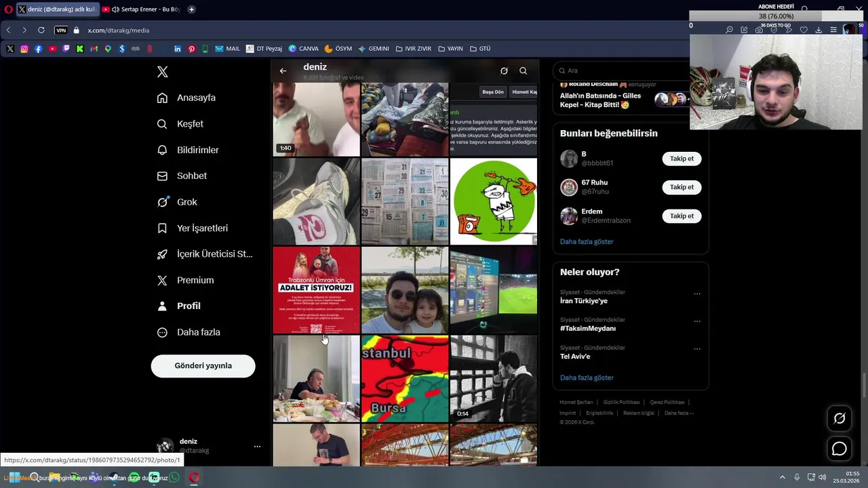Click the X logo in the sidebar
Image resolution: width=868 pixels, height=488 pixels.
162,72
